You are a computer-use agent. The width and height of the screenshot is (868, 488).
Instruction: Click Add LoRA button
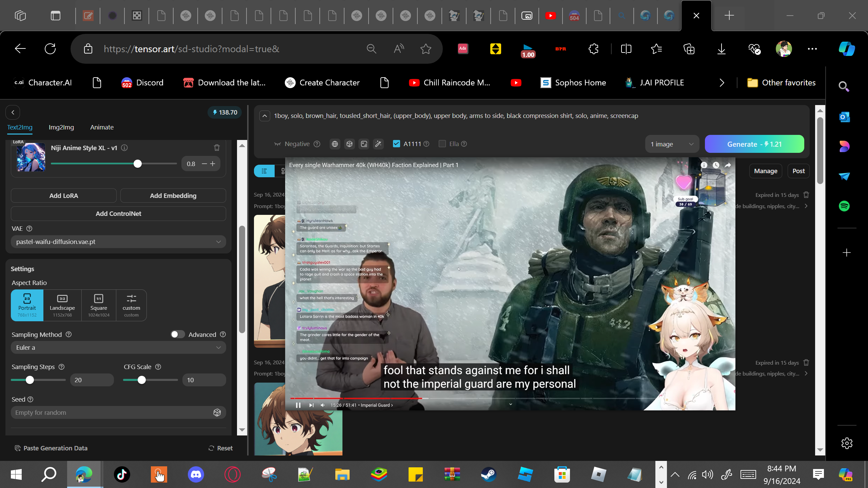click(64, 196)
